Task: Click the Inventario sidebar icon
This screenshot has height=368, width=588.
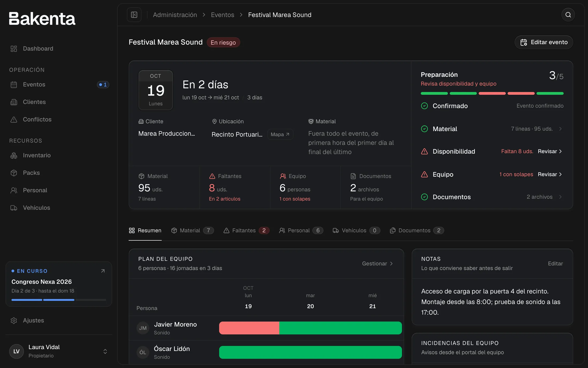Action: (x=14, y=155)
